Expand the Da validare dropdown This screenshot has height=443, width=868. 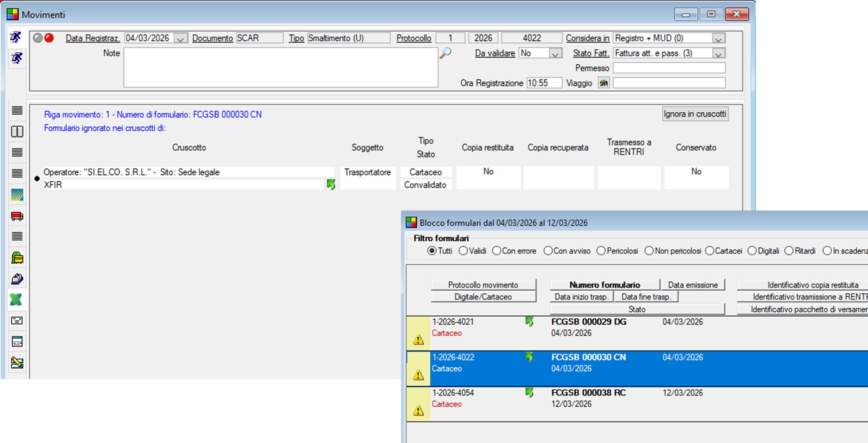click(x=555, y=53)
